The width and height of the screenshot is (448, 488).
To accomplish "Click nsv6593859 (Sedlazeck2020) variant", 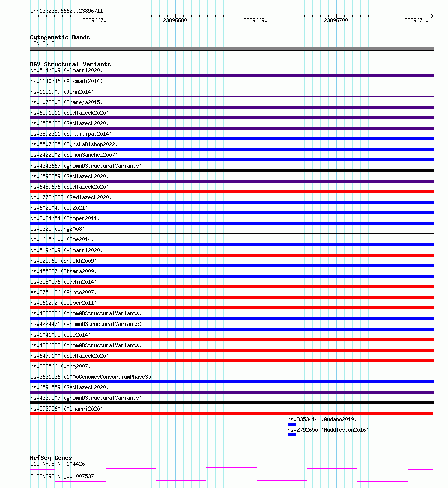I will click(69, 177).
